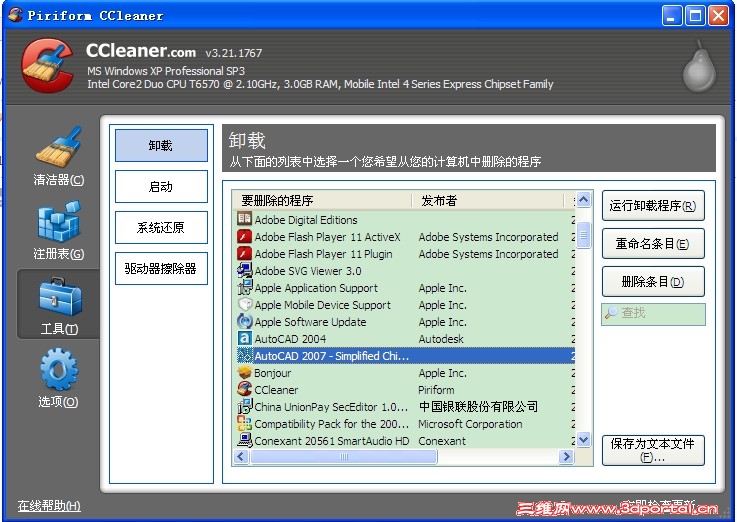Click the Adobe Flash Player 11 Plugin icon
Viewport: 737px width, 522px height.
(x=244, y=253)
